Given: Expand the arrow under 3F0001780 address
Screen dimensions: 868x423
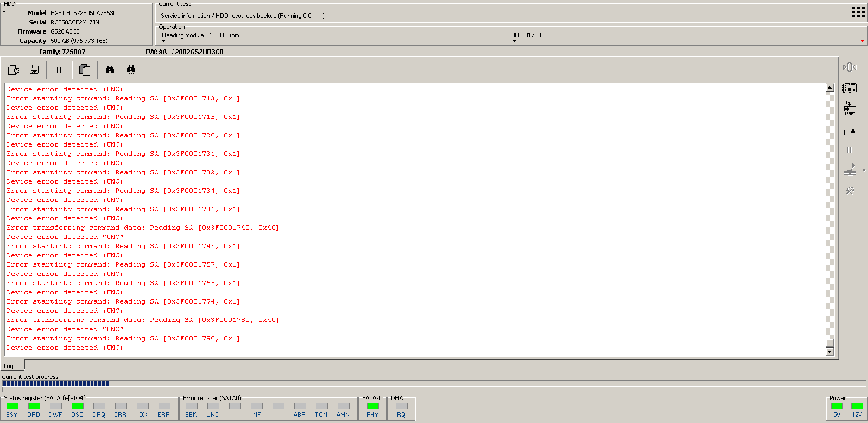Looking at the screenshot, I should tap(514, 41).
